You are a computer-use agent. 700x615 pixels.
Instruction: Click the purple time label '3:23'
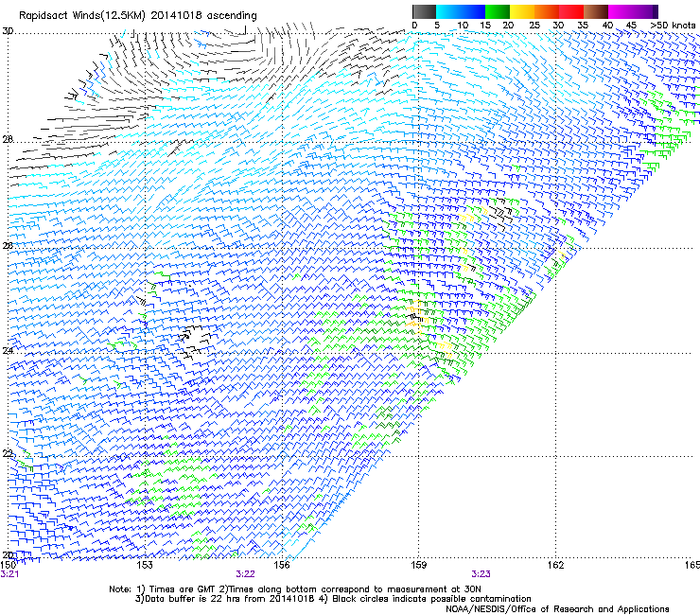481,574
